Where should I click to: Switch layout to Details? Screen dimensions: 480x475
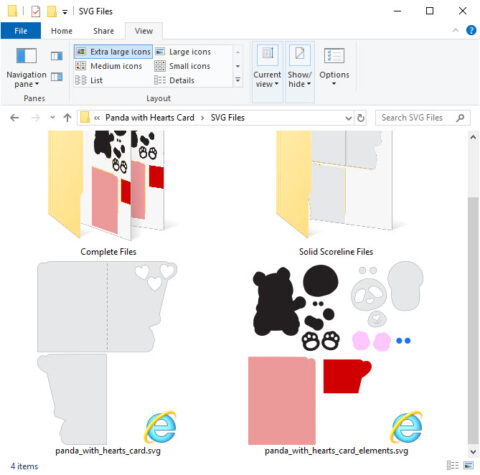(174, 80)
